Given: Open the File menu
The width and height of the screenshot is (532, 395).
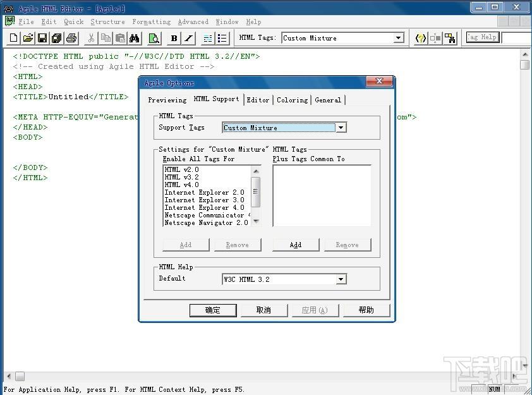Looking at the screenshot, I should tap(26, 21).
